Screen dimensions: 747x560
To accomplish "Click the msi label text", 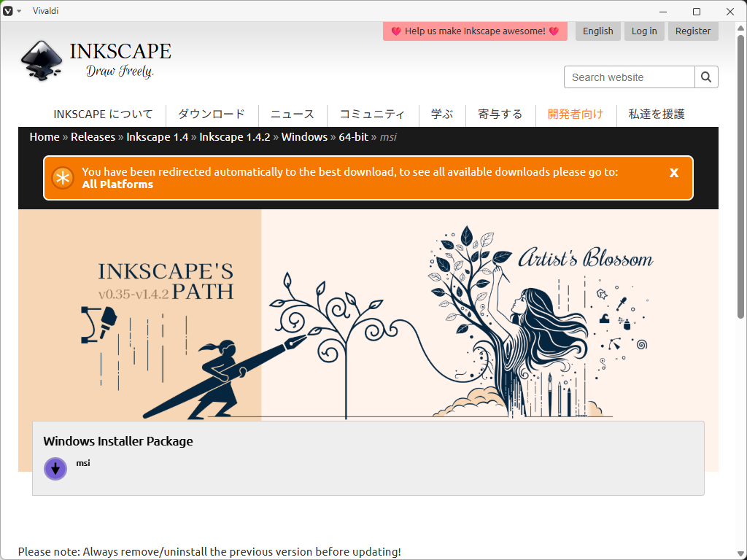I will tap(83, 463).
